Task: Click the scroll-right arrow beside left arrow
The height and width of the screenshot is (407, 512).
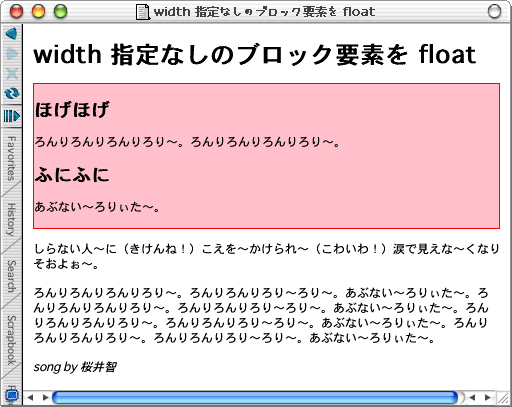Action: [x=46, y=397]
